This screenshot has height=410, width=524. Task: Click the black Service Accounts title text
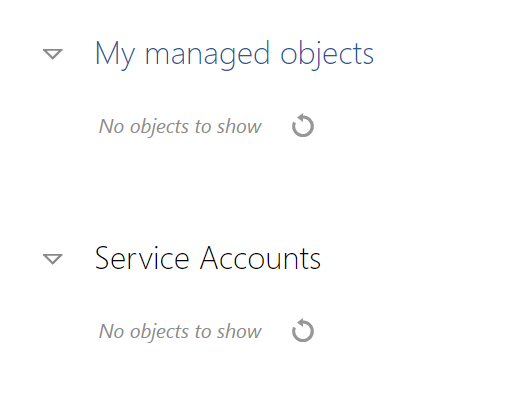[x=208, y=258]
